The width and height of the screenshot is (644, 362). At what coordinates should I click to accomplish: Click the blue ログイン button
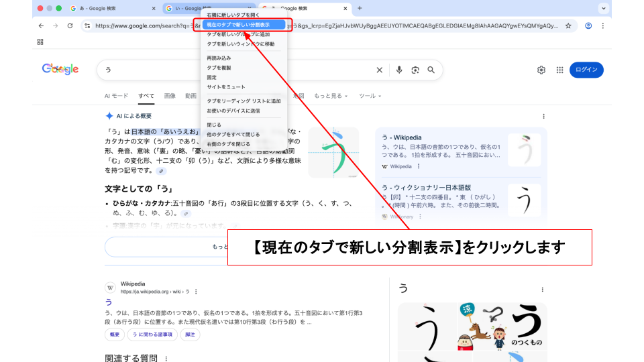(x=586, y=70)
